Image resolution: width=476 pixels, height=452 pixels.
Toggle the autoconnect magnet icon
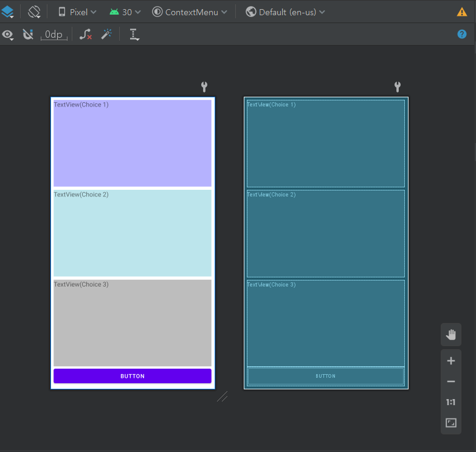tap(28, 34)
